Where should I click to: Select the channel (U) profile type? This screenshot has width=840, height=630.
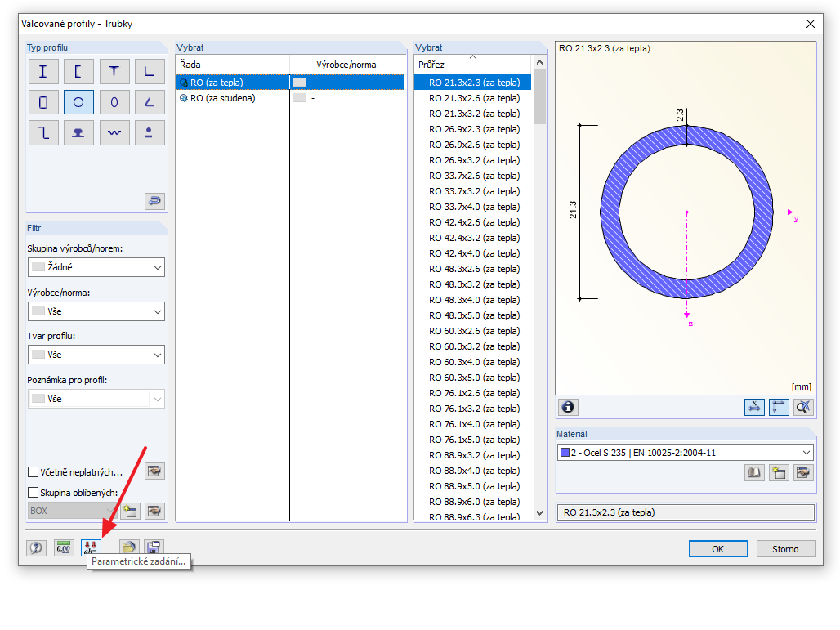tap(78, 71)
